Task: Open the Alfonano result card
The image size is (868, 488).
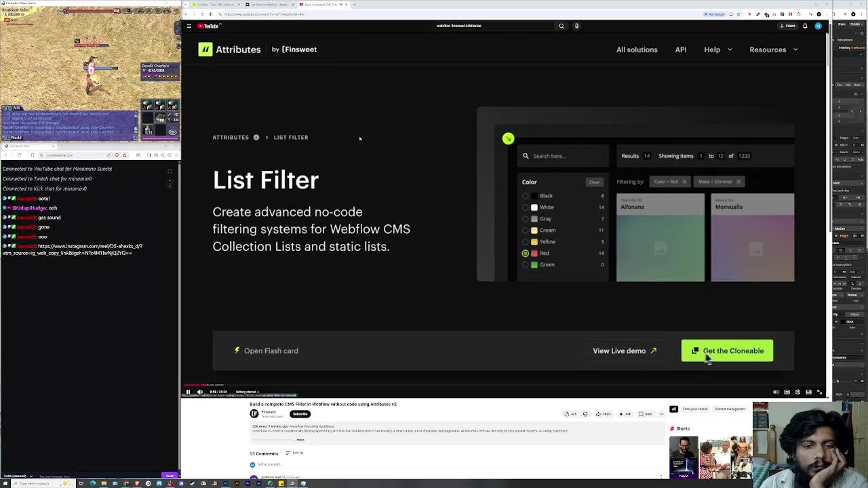Action: (x=660, y=237)
